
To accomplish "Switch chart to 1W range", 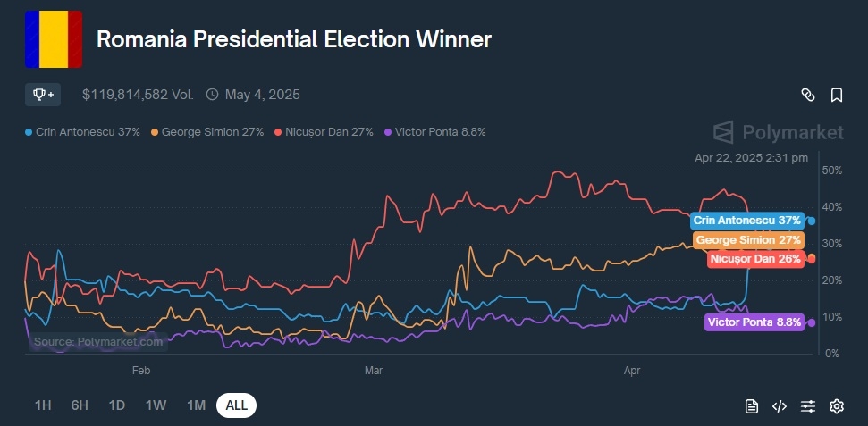I will [x=156, y=405].
